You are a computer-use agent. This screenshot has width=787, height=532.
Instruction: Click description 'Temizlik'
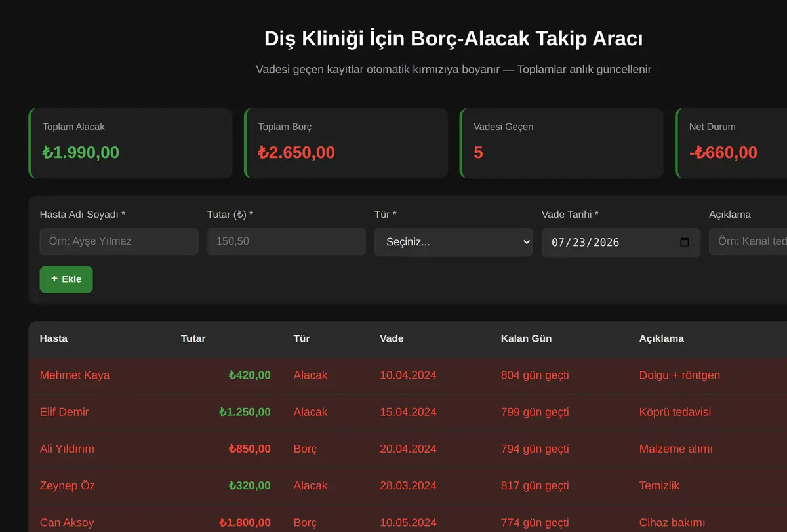(x=659, y=485)
